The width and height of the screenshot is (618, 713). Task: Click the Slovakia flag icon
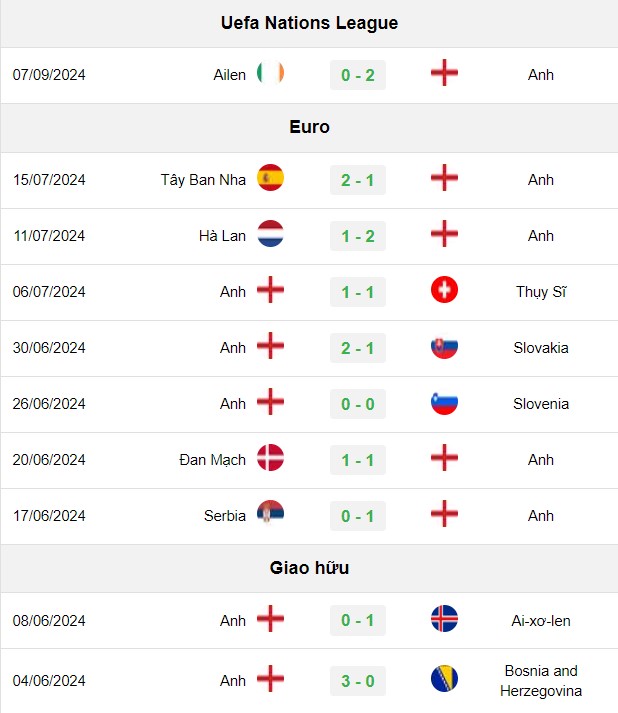click(x=444, y=346)
